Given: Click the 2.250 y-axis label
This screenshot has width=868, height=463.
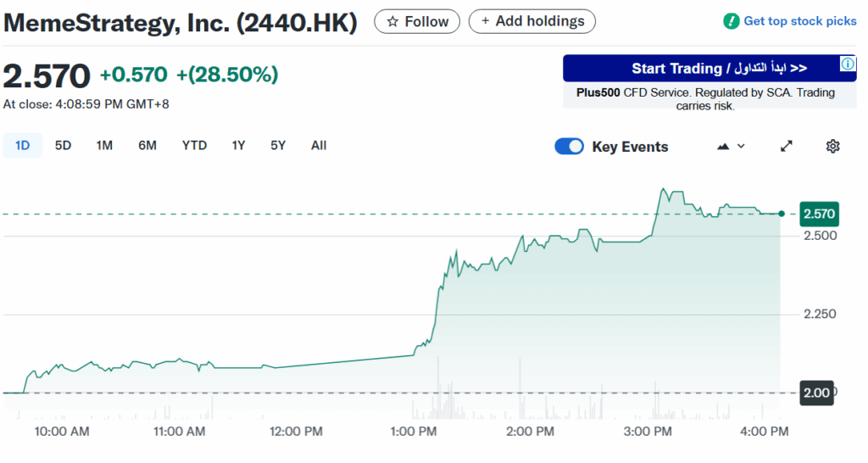Looking at the screenshot, I should [821, 314].
